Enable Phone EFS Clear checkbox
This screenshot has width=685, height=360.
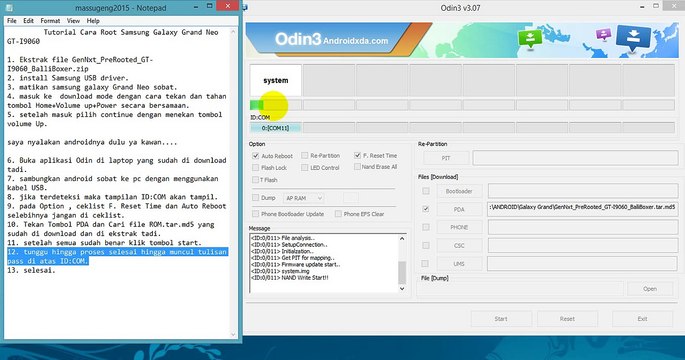338,214
